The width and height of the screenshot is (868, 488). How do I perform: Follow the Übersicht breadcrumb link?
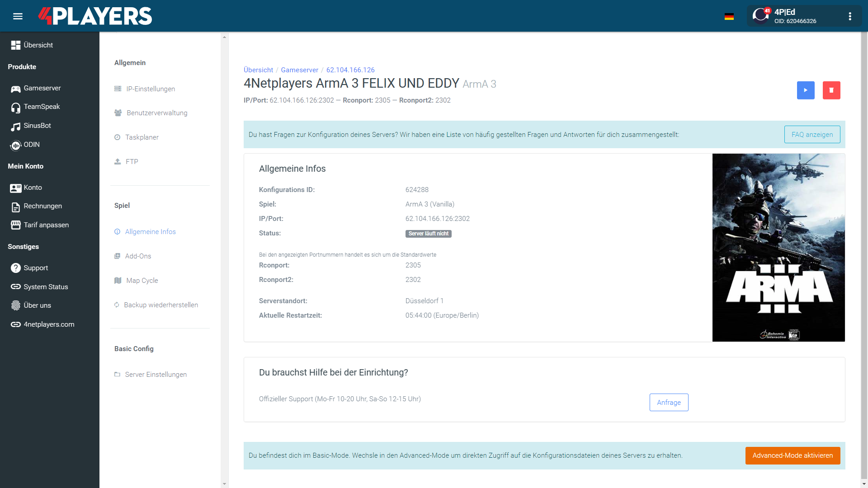(258, 70)
